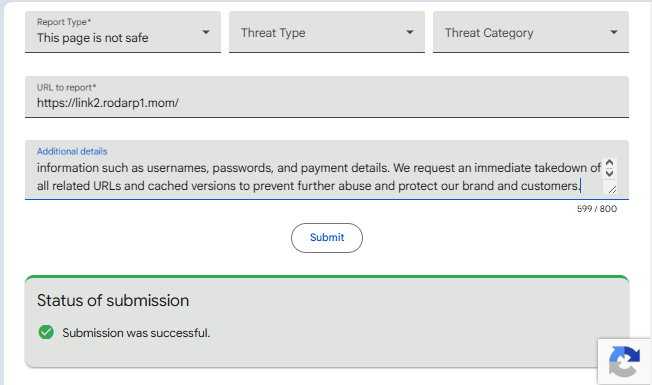Click the textarea resize handle icon

coord(612,189)
